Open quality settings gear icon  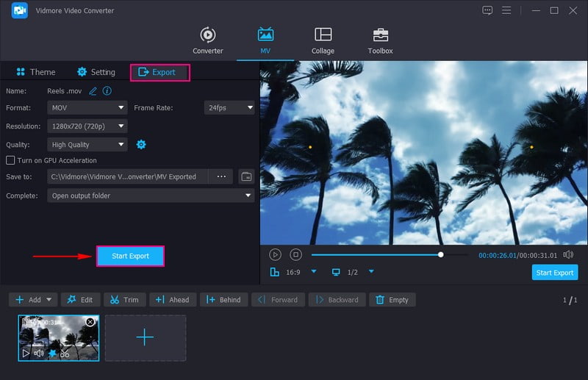[141, 145]
